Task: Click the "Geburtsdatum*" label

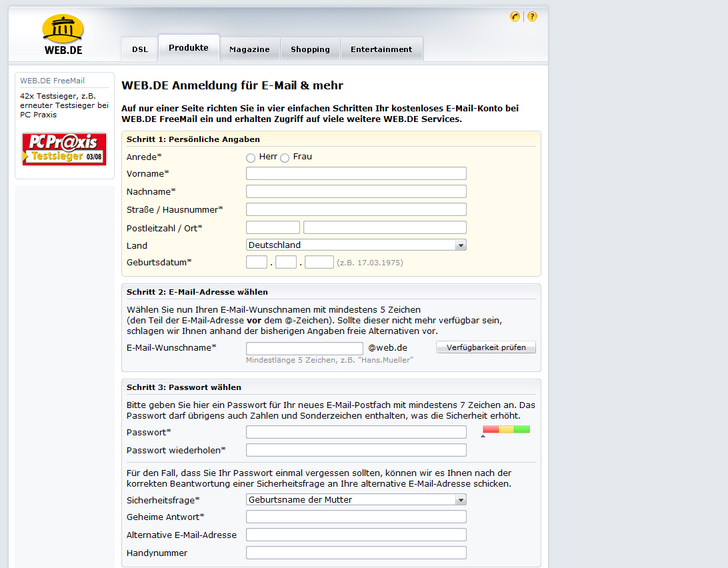Action: click(159, 263)
